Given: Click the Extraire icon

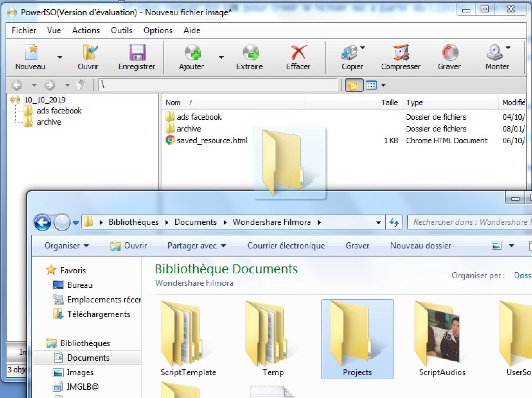Looking at the screenshot, I should click(x=251, y=52).
